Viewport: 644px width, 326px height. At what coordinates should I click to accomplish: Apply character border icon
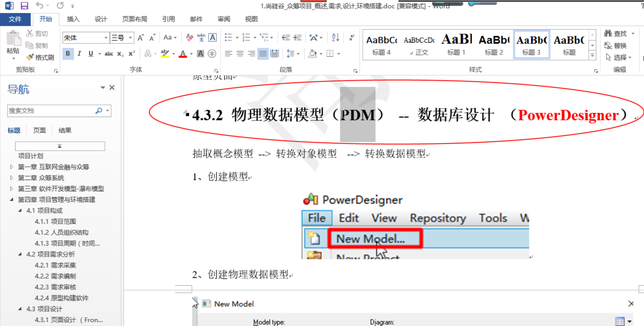[x=213, y=37]
